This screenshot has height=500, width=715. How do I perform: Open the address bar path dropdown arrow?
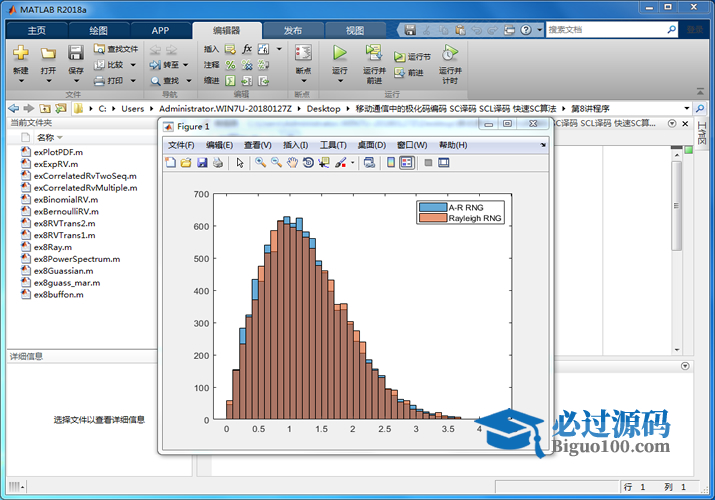coord(687,108)
